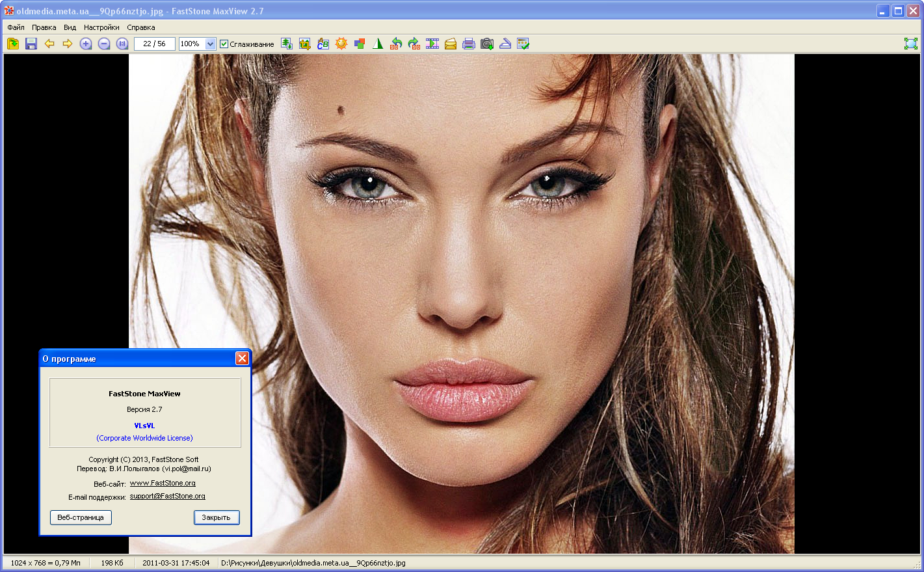This screenshot has width=924, height=572.
Task: Start slideshow via filmstrip icon
Action: click(432, 44)
